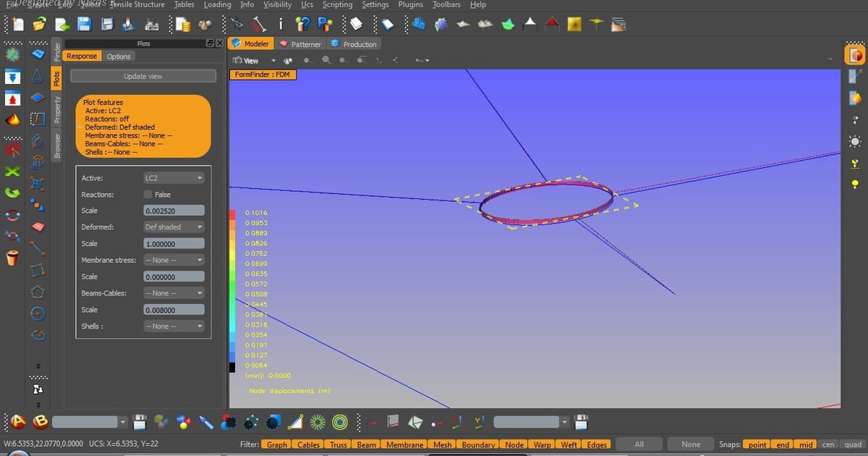
Task: Toggle the Reactions checkbox
Action: [148, 194]
